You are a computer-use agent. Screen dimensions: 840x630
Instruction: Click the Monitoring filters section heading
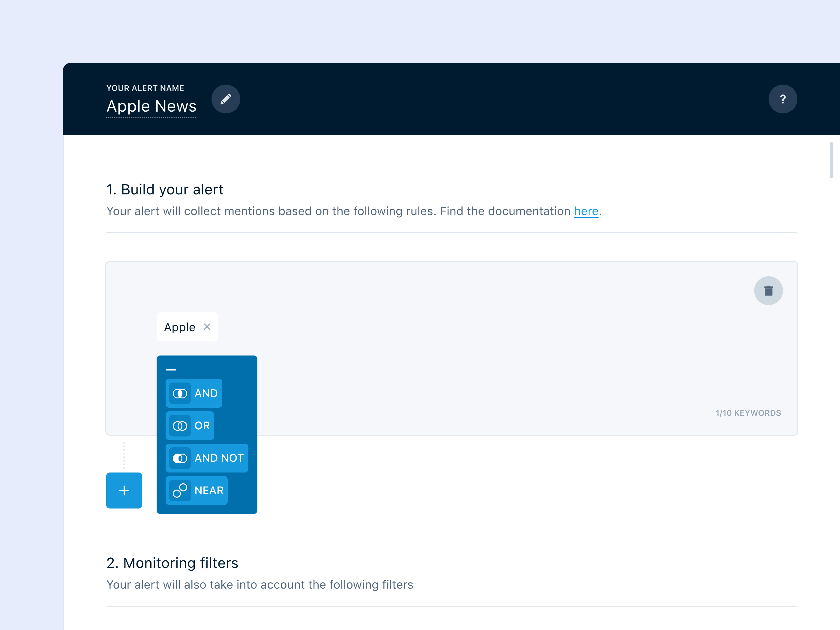click(172, 563)
